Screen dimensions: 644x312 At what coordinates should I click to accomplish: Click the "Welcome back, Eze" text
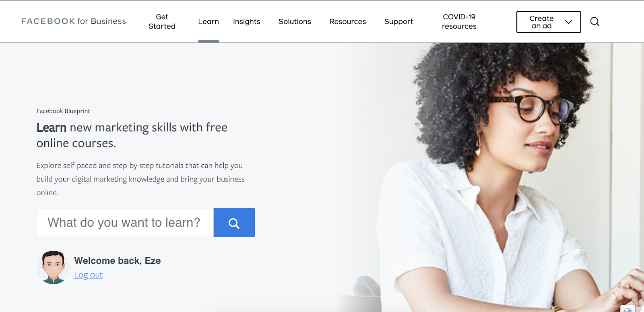[x=118, y=261]
